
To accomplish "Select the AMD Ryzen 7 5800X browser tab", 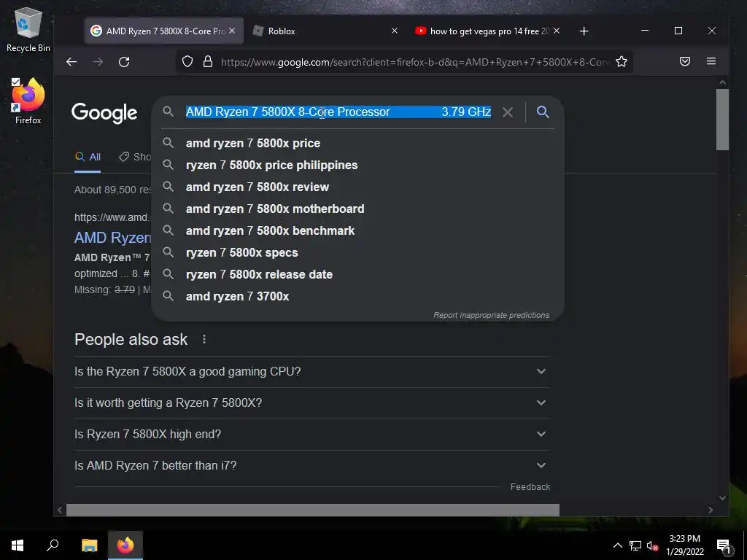I will [164, 31].
